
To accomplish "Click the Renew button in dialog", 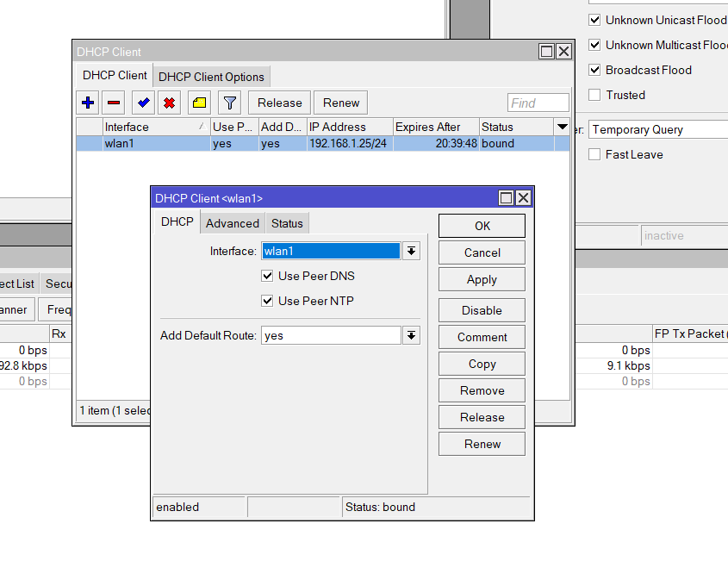I will pos(482,444).
